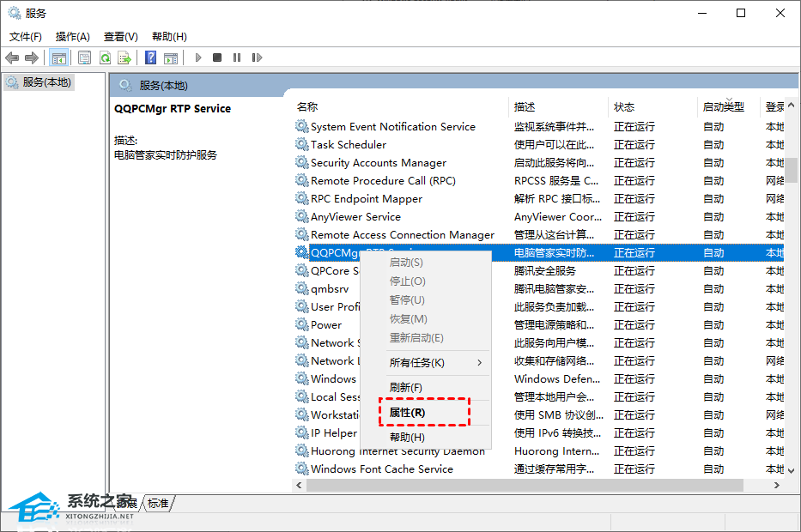Screen dimensions: 801x532
Task: Open the 查看(V) menu
Action: (120, 37)
